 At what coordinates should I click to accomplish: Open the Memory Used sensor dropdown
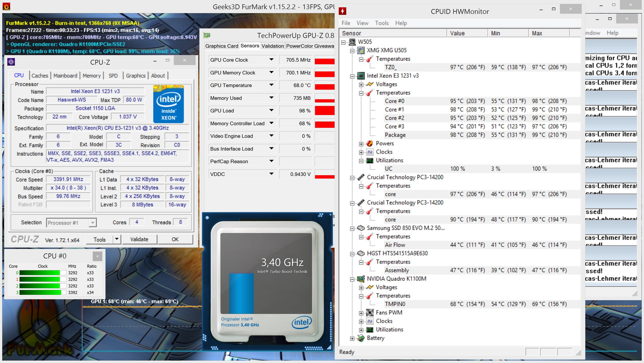coord(271,98)
